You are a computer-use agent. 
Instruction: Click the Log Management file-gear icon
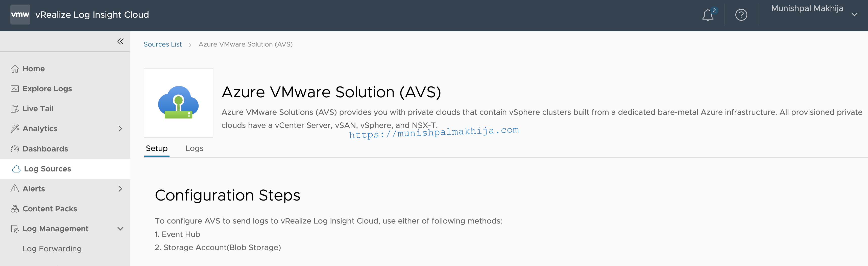click(14, 229)
